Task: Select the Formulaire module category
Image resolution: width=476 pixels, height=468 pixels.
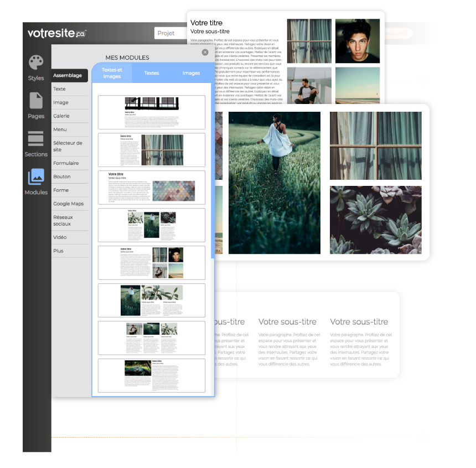Action: 66,163
